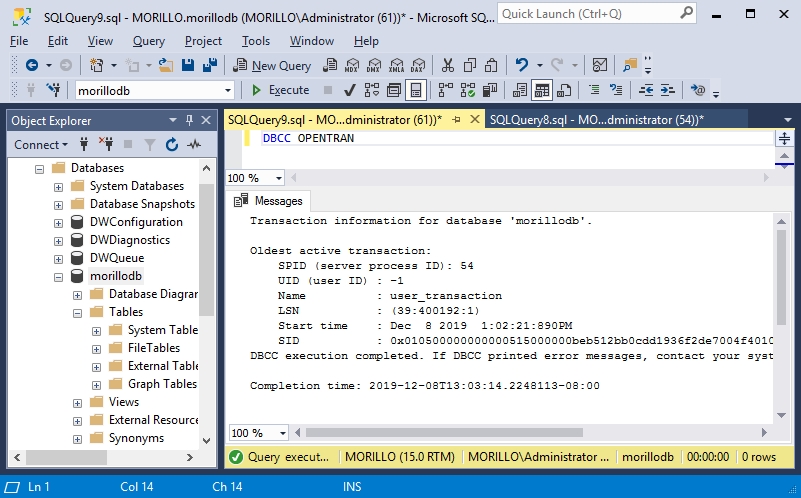Toggle Results to Grid mode
801x498 pixels.
pyautogui.click(x=541, y=90)
